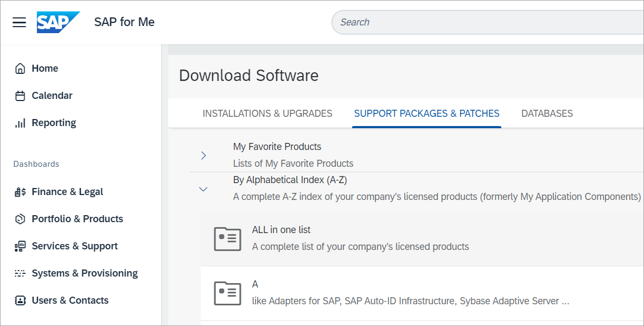Click the Finance & Legal icon
The width and height of the screenshot is (644, 326).
coord(20,192)
